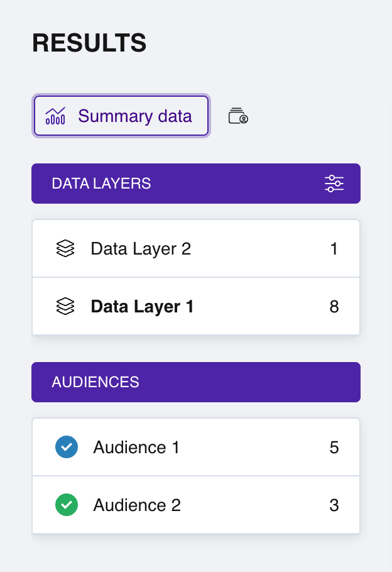392x572 pixels.
Task: Click the layers icon next to Data Layer 2
Action: pyautogui.click(x=65, y=248)
